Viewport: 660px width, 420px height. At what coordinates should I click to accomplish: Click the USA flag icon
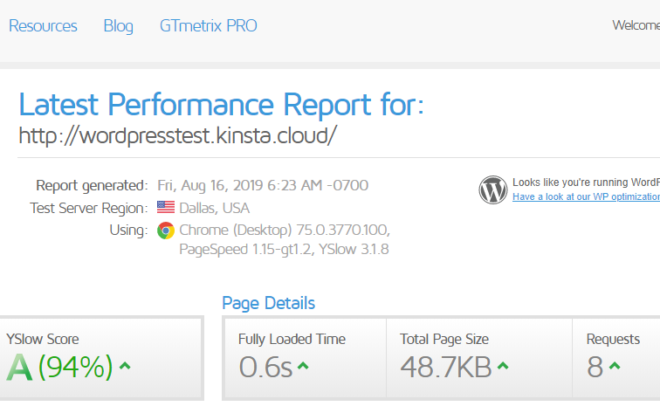(x=166, y=207)
